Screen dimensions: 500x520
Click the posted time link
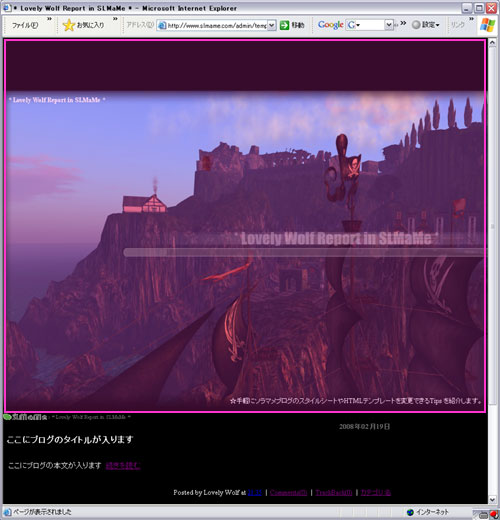tap(255, 492)
